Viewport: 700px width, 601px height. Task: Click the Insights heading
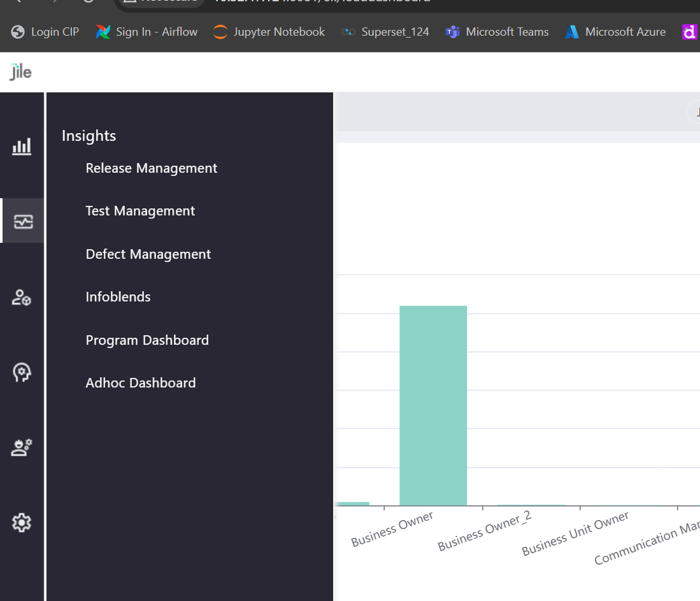tap(89, 136)
